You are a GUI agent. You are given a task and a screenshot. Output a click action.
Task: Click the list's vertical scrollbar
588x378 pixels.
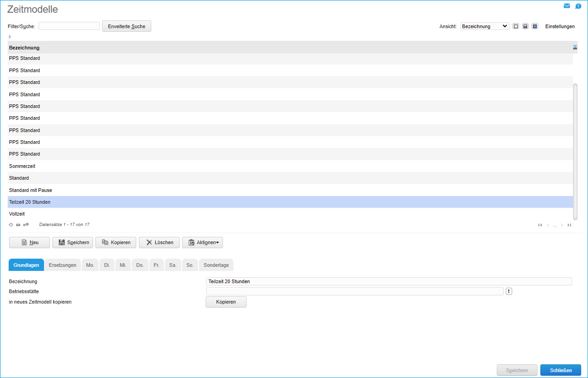tap(575, 152)
